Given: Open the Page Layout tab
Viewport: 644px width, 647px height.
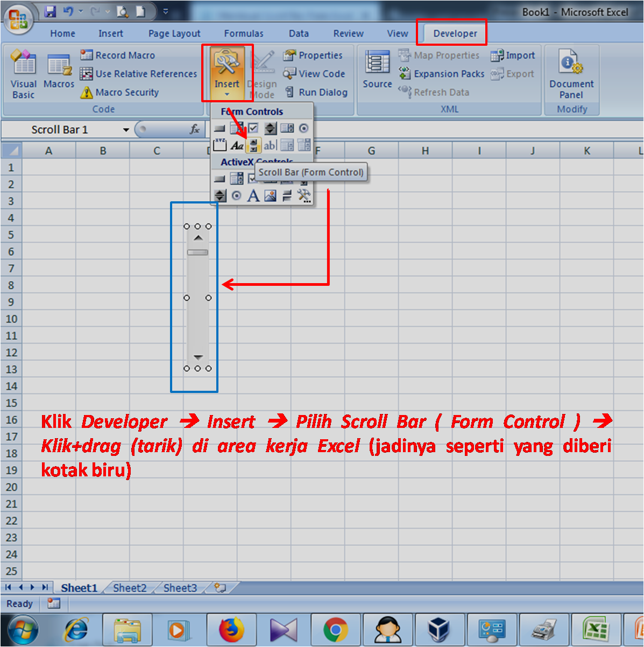Looking at the screenshot, I should 174,33.
